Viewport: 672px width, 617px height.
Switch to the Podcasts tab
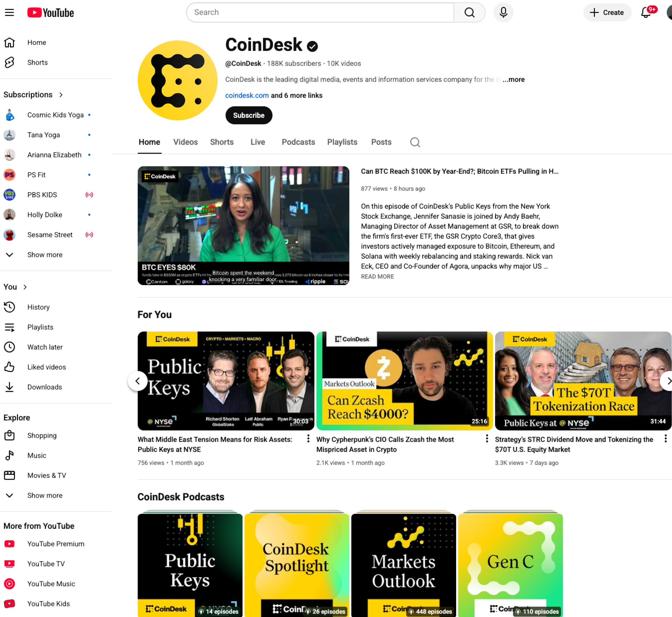[298, 142]
